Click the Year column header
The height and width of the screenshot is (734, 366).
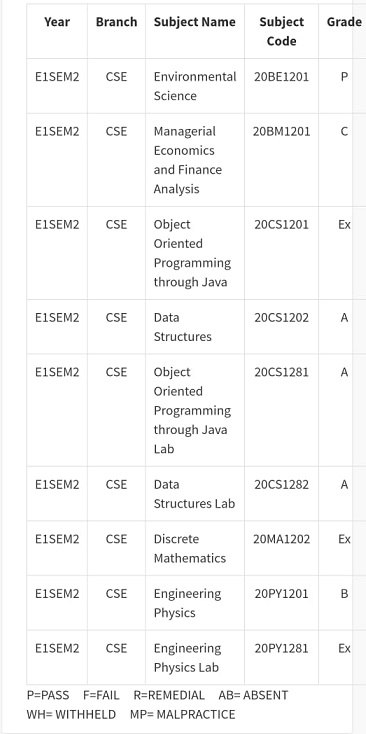click(x=57, y=22)
